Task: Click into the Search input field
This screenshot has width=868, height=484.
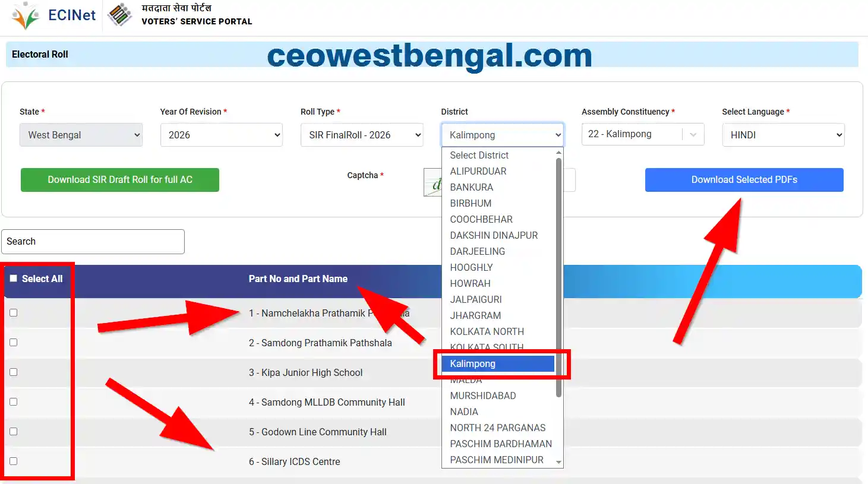Action: pyautogui.click(x=93, y=242)
